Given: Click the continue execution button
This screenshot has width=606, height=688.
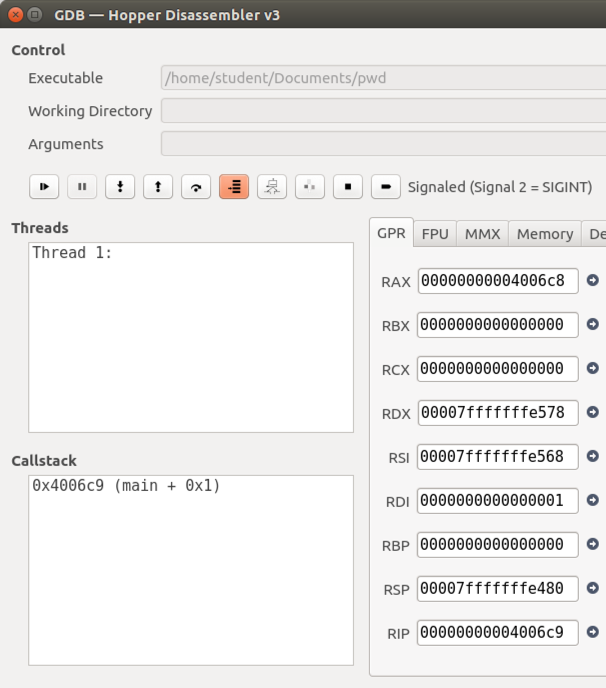Looking at the screenshot, I should pos(44,187).
